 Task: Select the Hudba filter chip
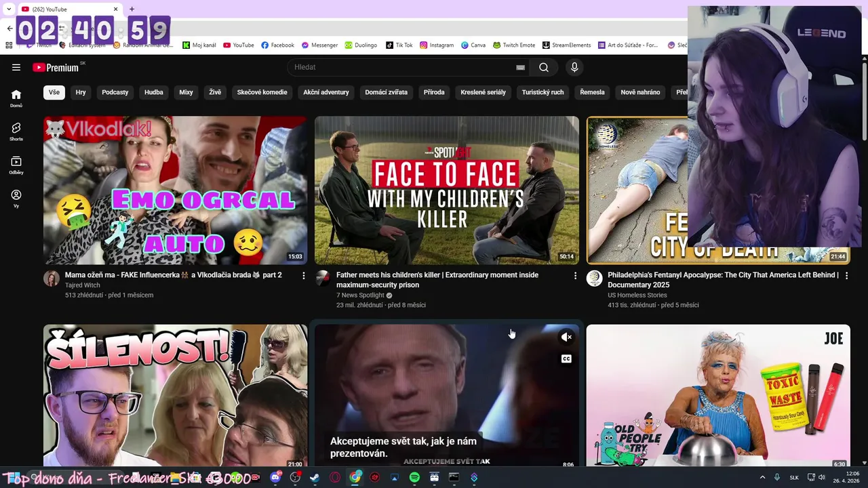154,92
